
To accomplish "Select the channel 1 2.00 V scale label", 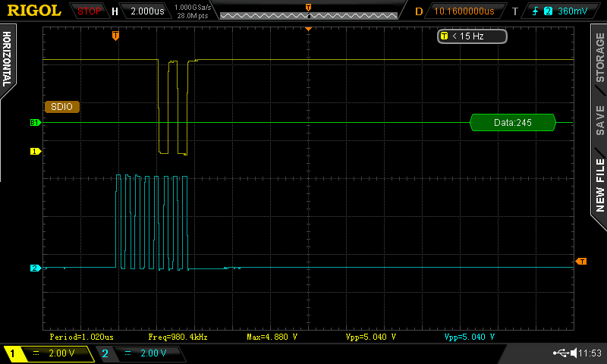I will click(x=61, y=353).
